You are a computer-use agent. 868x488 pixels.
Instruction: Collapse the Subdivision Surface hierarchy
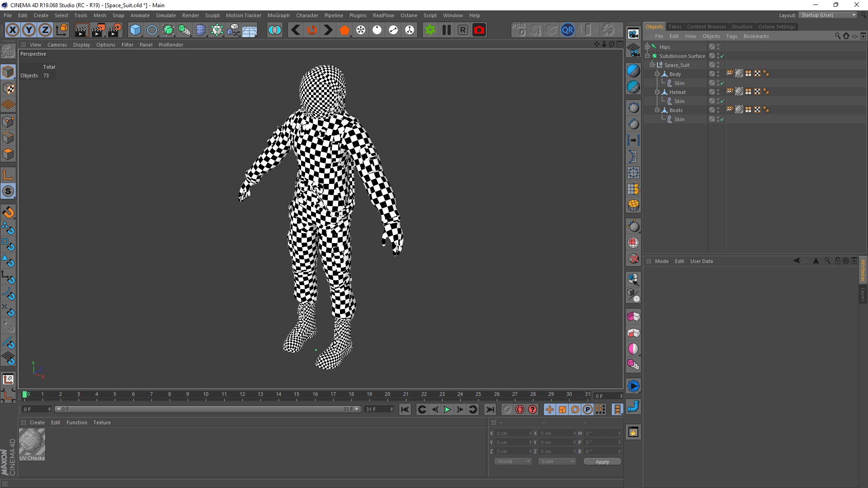[647, 56]
